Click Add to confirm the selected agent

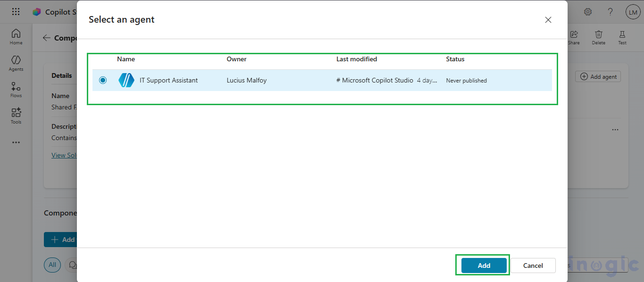click(483, 265)
